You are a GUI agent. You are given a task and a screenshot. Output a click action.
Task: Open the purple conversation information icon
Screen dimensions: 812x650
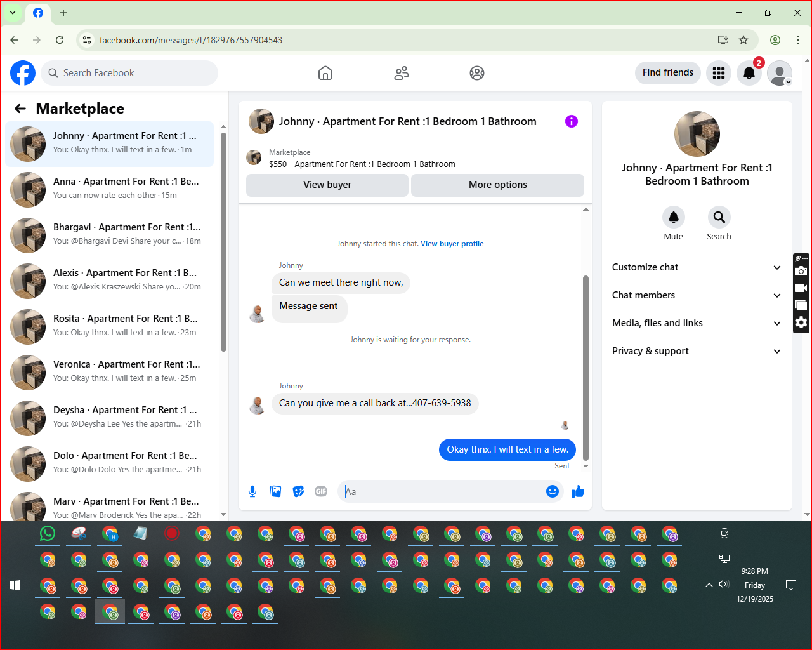tap(572, 121)
